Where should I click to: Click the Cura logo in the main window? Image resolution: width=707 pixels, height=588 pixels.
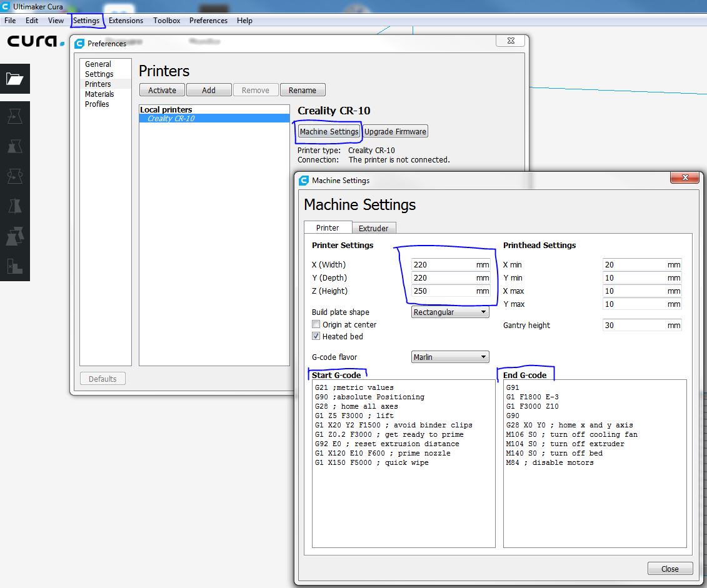(x=36, y=41)
